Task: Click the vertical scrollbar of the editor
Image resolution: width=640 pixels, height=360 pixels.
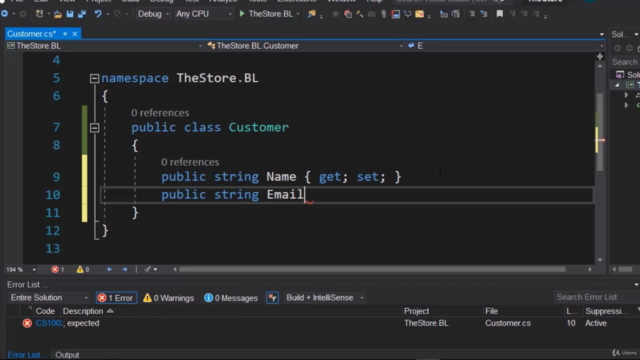Action: pyautogui.click(x=600, y=131)
